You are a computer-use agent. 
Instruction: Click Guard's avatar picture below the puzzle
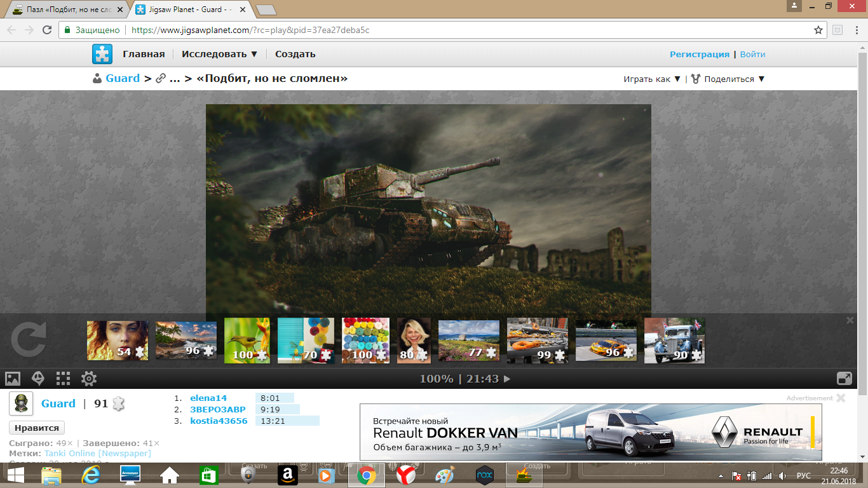click(21, 403)
